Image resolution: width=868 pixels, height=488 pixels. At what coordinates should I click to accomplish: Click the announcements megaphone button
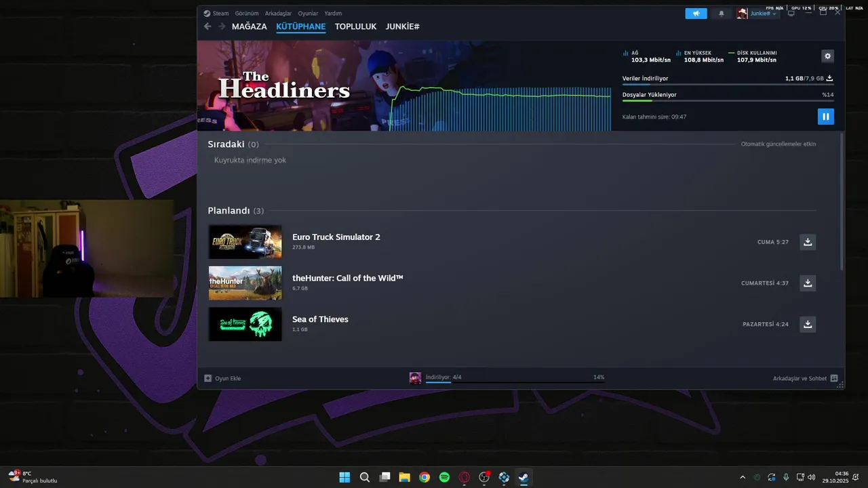(x=696, y=14)
